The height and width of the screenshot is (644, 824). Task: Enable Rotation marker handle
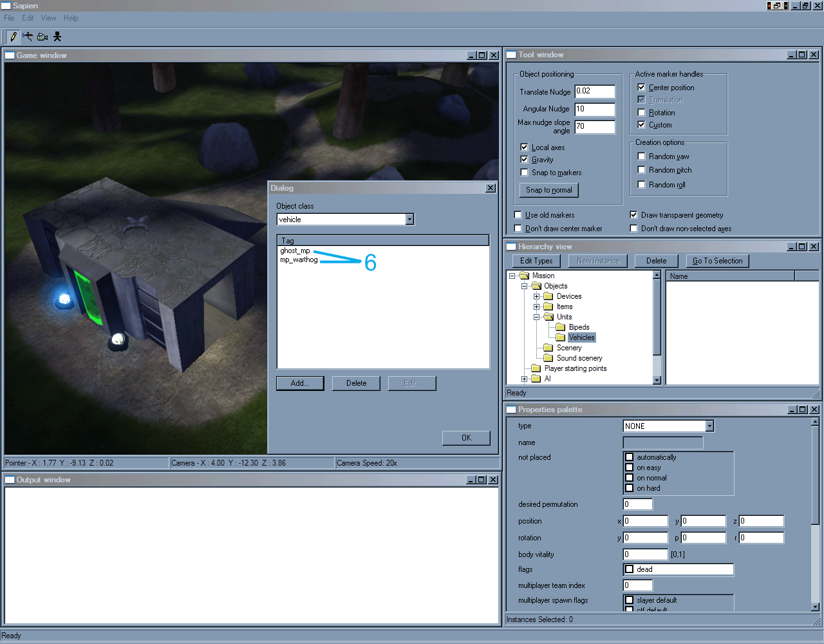tap(641, 112)
